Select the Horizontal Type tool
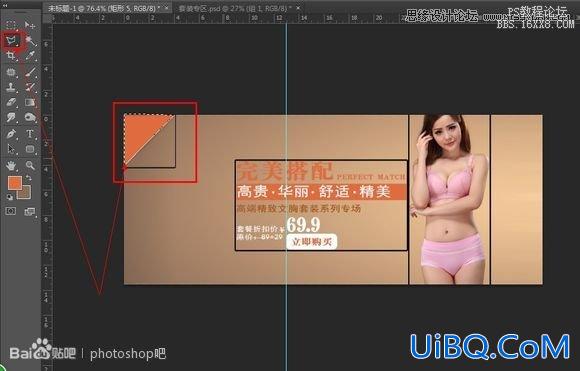The height and width of the screenshot is (371, 580). pyautogui.click(x=30, y=134)
